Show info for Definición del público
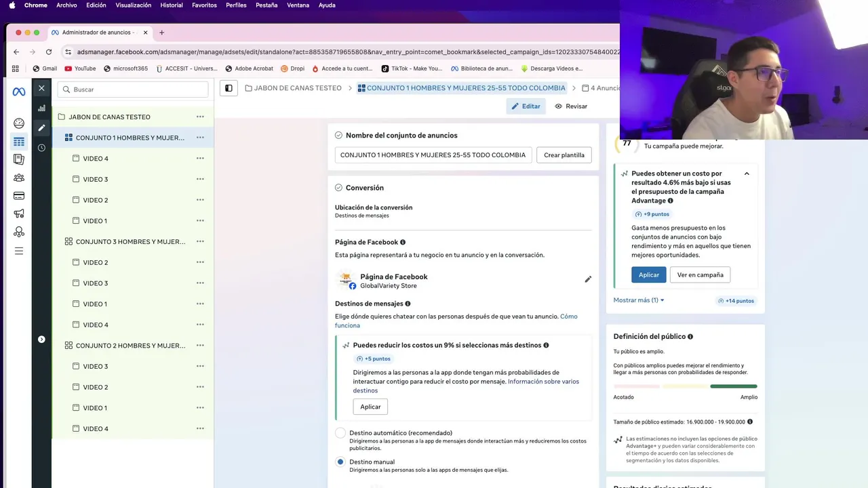Viewport: 868px width, 488px height. (x=690, y=337)
